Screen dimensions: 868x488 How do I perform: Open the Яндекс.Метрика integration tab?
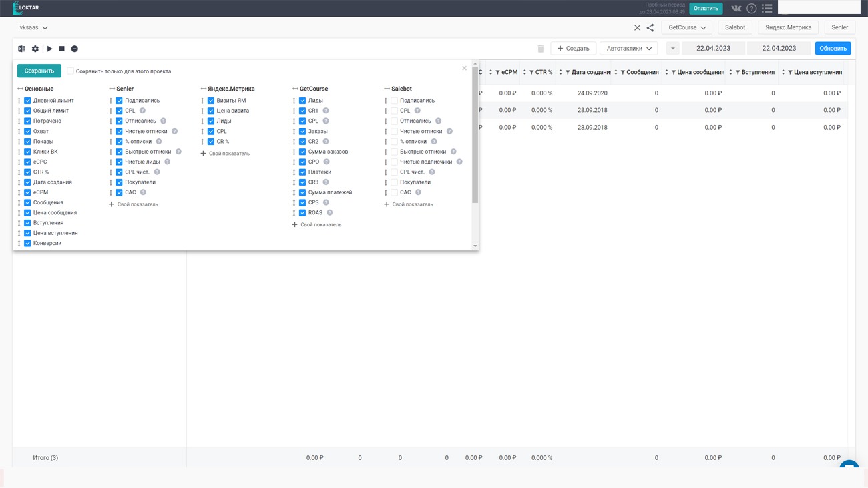click(x=788, y=28)
